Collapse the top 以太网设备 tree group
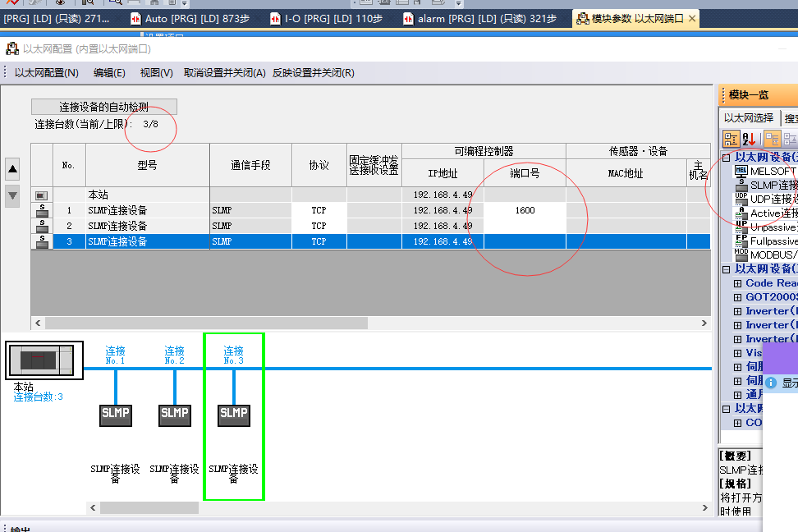Screen dimensions: 798x532 [x=726, y=158]
